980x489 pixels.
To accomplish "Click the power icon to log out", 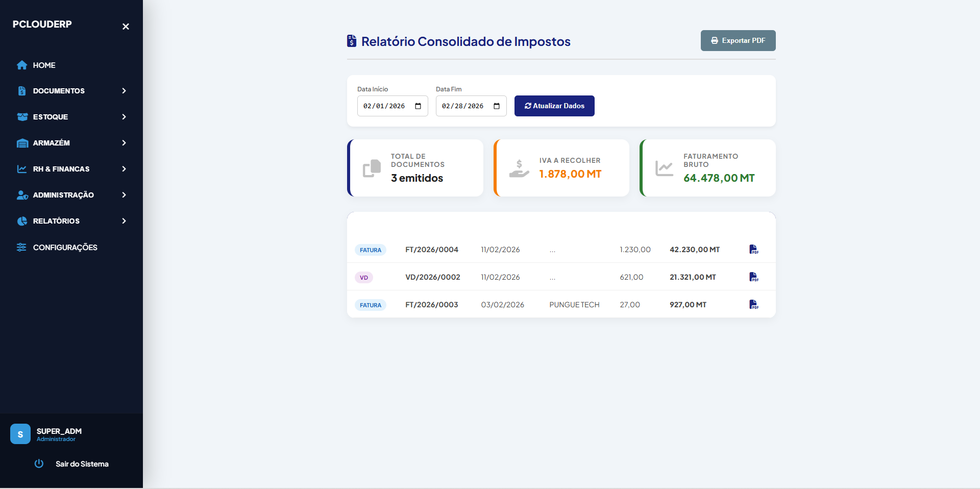I will coord(39,463).
